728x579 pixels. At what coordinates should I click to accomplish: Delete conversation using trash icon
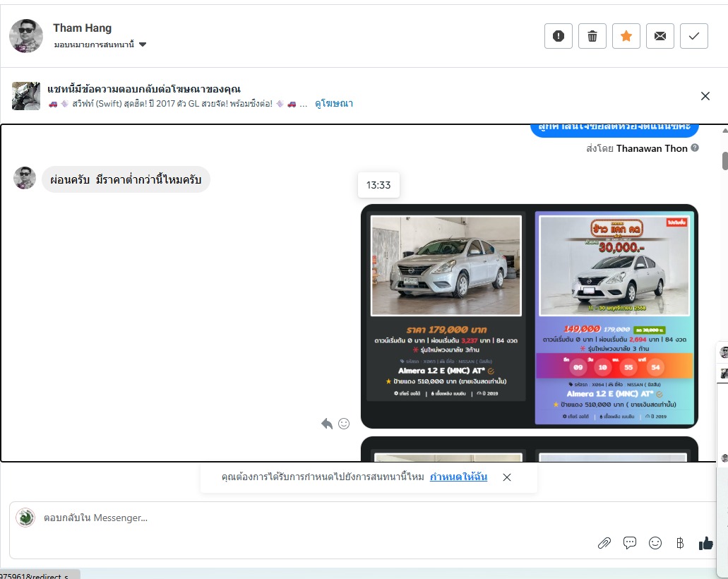coord(592,36)
